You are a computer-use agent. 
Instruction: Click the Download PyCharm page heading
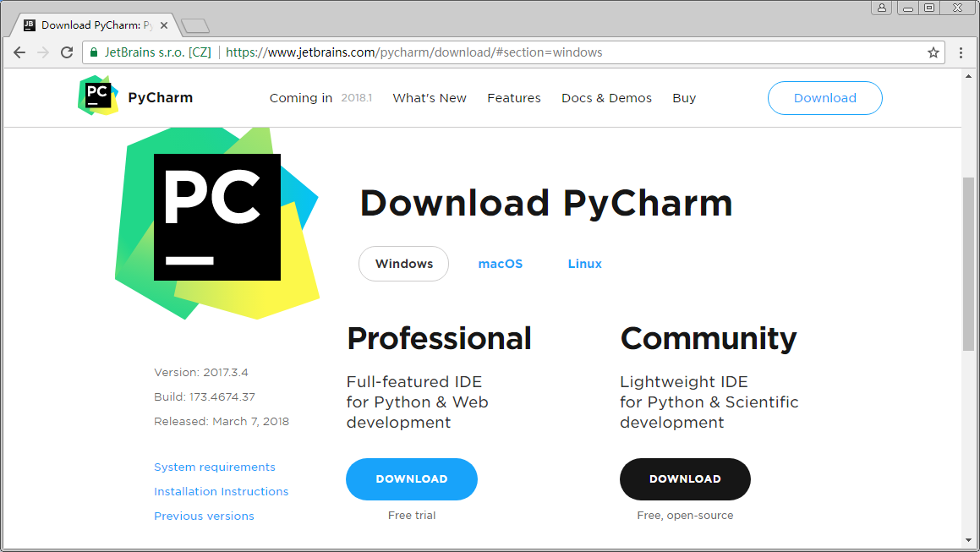[x=546, y=203]
